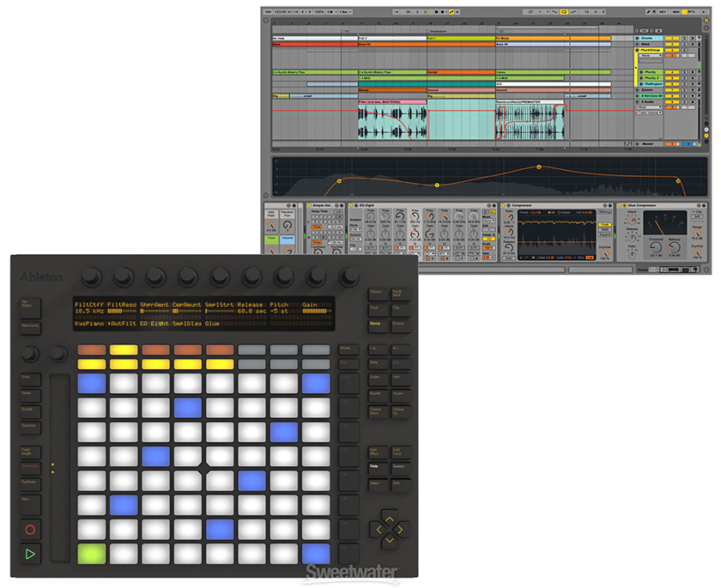Click the transport Play button
721x588 pixels.
(x=430, y=11)
